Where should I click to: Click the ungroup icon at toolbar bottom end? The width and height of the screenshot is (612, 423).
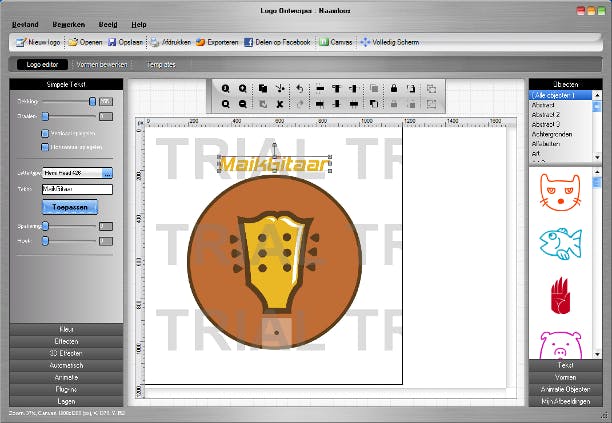point(431,104)
